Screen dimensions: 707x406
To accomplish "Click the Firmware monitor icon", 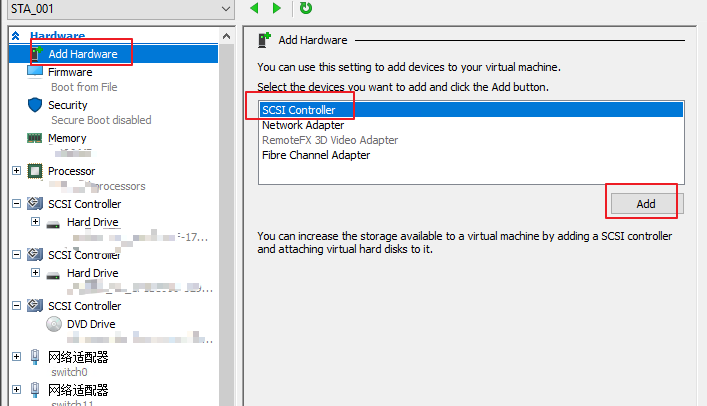I will (35, 72).
